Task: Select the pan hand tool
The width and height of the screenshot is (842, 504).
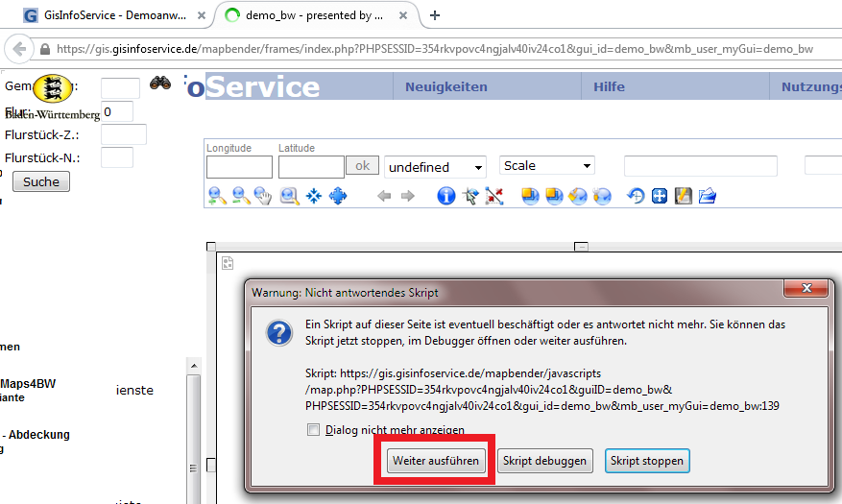Action: (x=263, y=196)
